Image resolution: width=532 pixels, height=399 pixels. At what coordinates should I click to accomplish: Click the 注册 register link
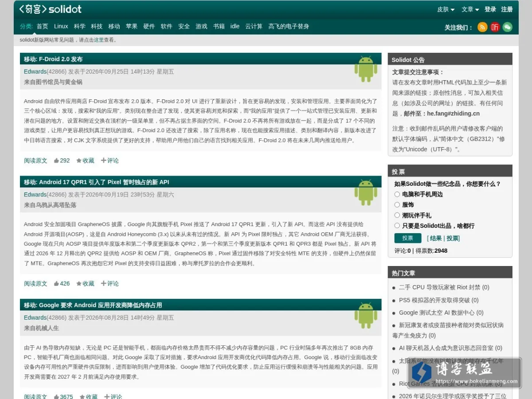(x=507, y=9)
